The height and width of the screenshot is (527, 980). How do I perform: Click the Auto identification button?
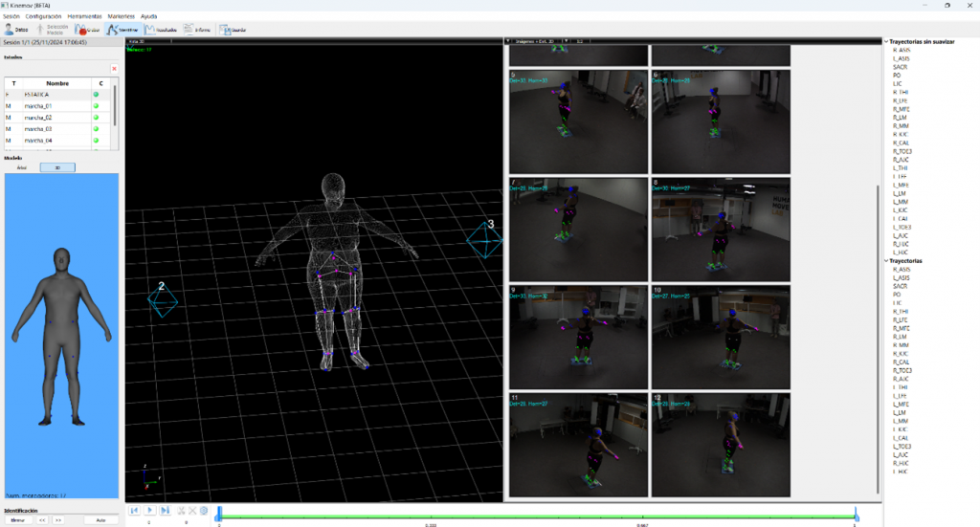coord(100,519)
